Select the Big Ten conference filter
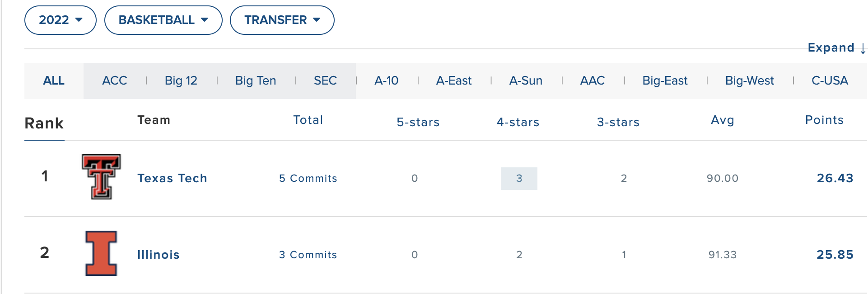Viewport: 868px width, 294px height. click(255, 81)
